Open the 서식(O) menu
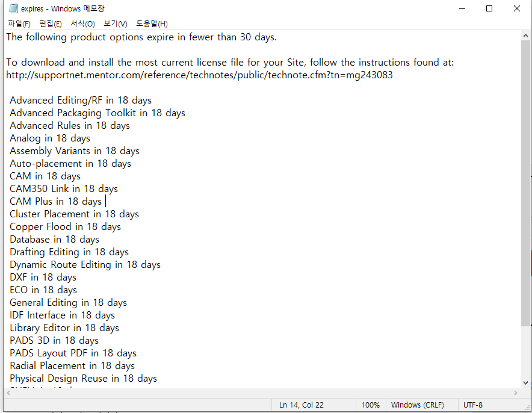Screen dimensions: 532x413 point(82,23)
